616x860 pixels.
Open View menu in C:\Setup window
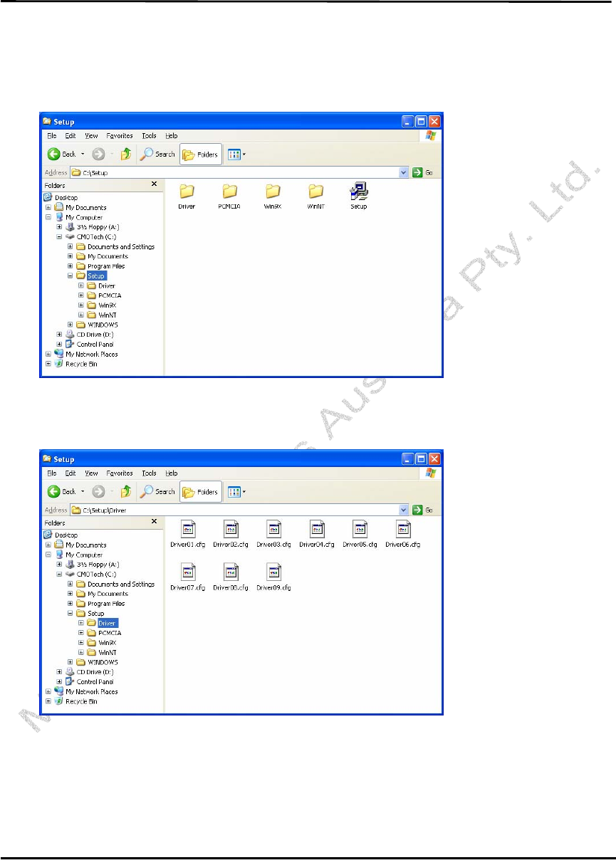[91, 135]
